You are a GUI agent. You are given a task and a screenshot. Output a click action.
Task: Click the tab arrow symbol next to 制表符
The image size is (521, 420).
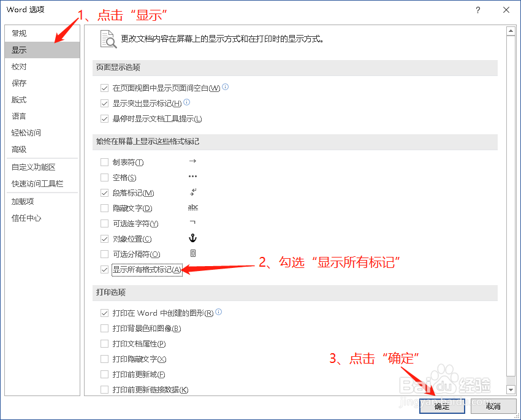[192, 161]
